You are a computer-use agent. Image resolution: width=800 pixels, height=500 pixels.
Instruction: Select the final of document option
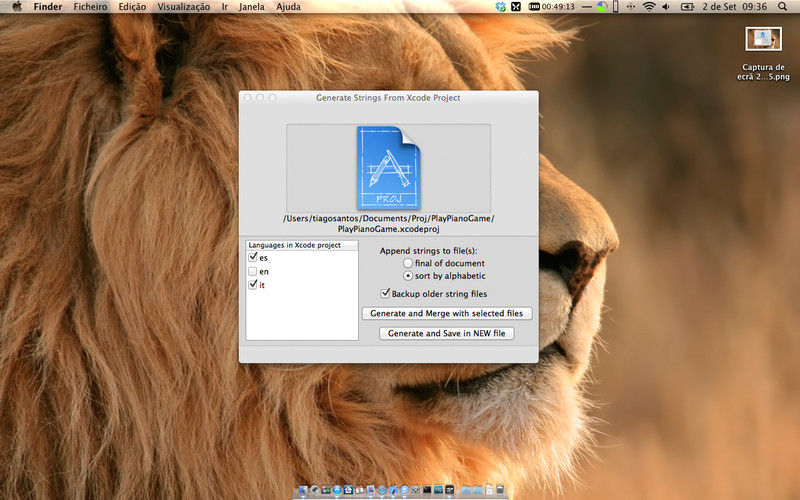[x=408, y=263]
